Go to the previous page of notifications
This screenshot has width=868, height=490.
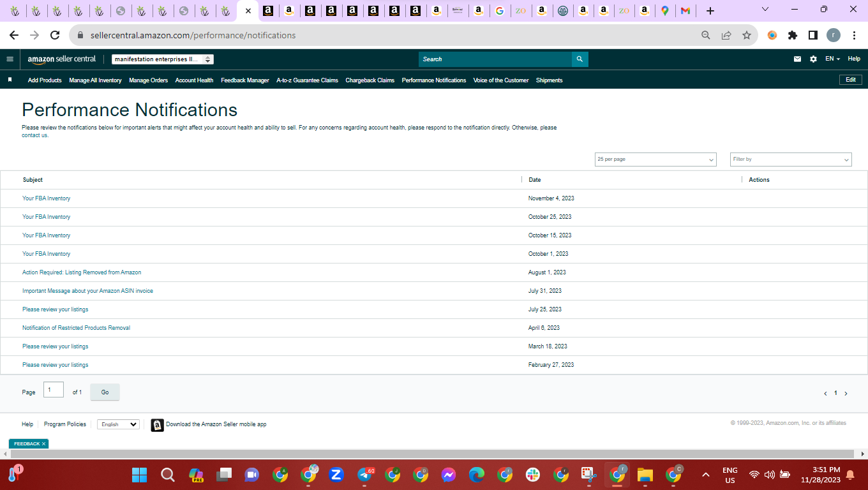[x=825, y=394]
